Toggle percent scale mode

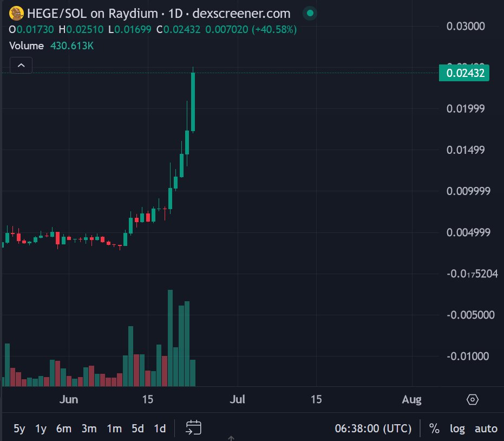[x=434, y=429]
